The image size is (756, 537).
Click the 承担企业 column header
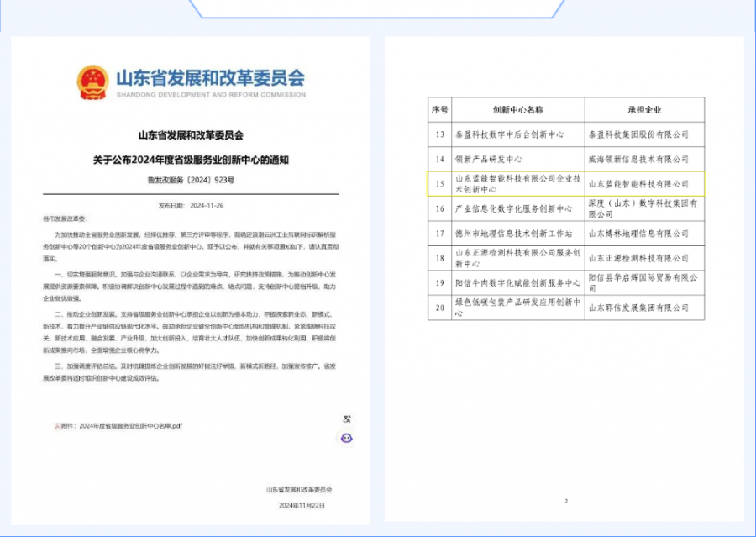[644, 110]
